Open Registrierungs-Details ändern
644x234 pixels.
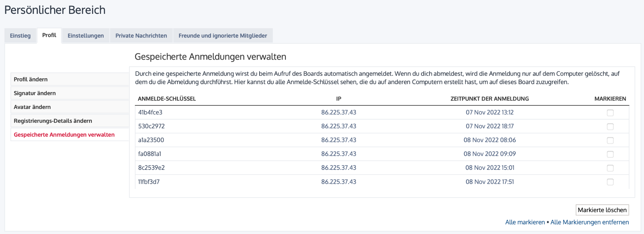pos(53,121)
